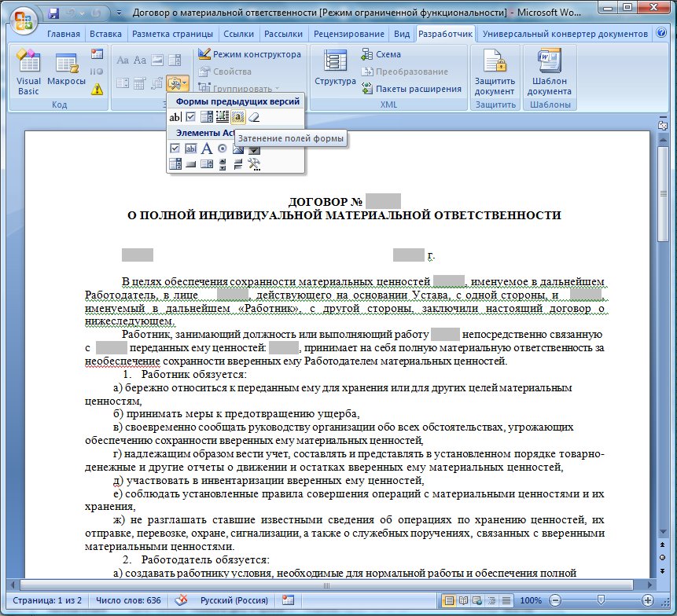Open Шаблон документа
677x616 pixels.
[x=549, y=71]
